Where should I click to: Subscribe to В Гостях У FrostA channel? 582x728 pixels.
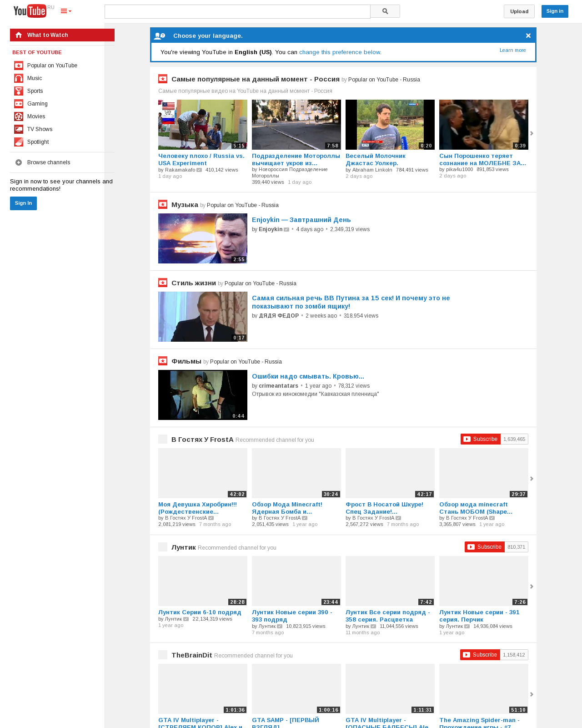click(x=481, y=439)
